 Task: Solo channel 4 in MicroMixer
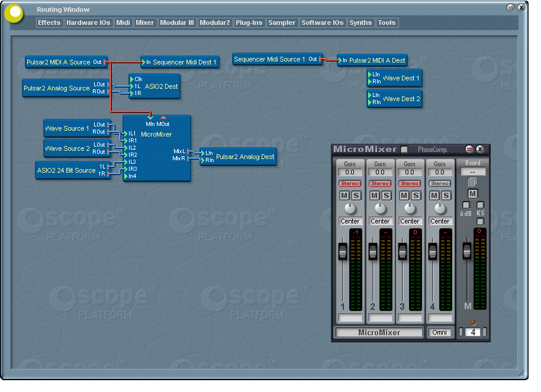(x=446, y=196)
